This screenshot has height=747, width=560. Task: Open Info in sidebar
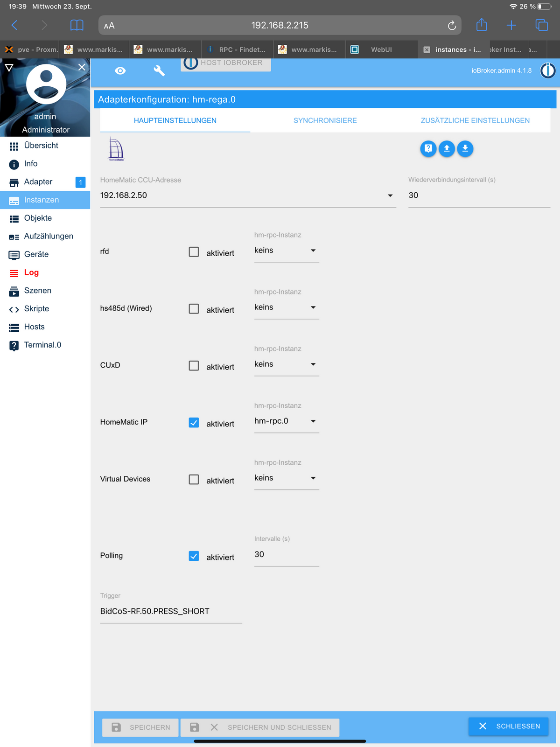coord(45,164)
